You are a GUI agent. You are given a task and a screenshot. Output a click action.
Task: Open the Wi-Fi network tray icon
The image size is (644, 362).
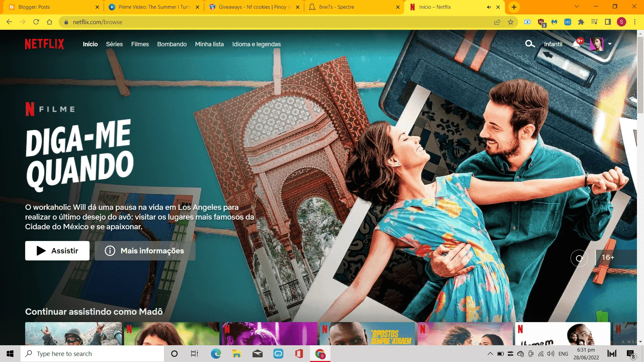pyautogui.click(x=541, y=354)
